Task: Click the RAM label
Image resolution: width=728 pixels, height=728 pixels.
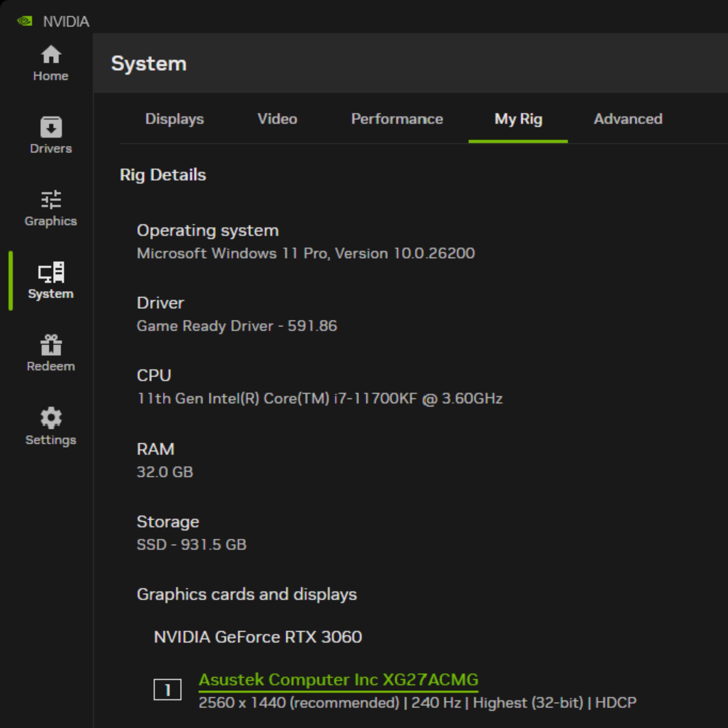Action: coord(156,449)
